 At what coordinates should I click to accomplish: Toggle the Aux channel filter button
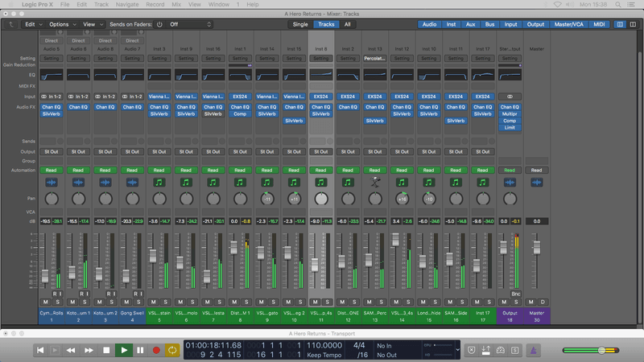pos(470,24)
